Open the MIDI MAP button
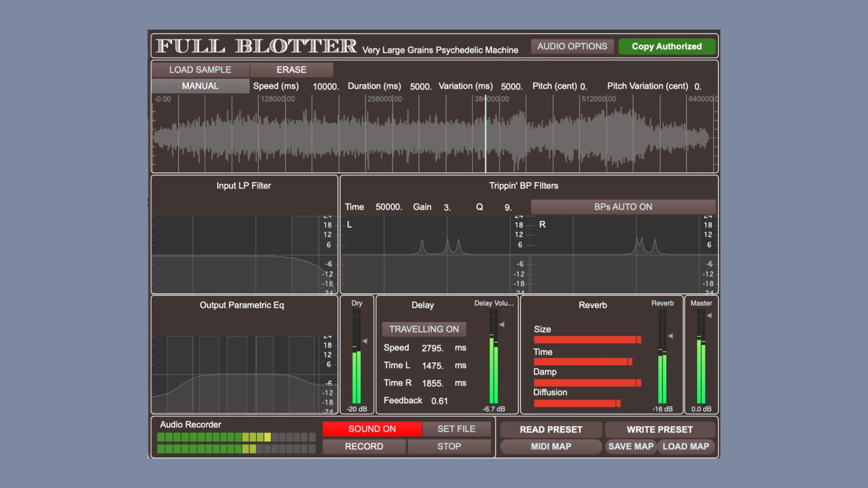The width and height of the screenshot is (868, 488). coord(551,446)
